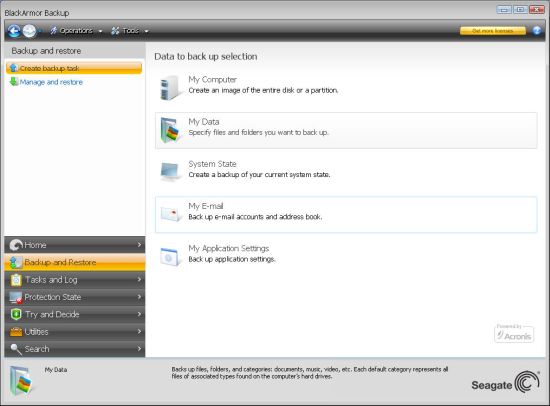Click the Operations lightning icon
Screen dimensions: 550x406
point(53,31)
